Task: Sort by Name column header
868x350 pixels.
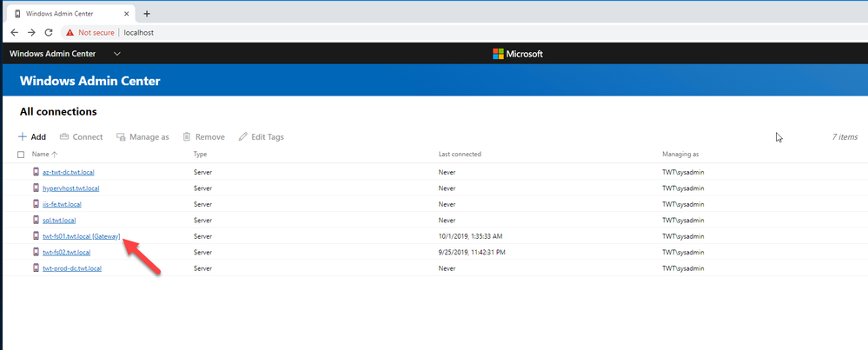Action: tap(44, 155)
